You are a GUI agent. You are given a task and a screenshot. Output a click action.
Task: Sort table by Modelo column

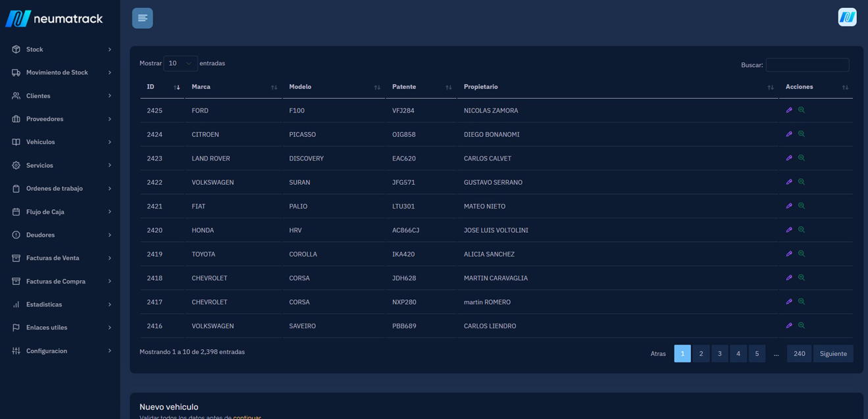coord(334,87)
